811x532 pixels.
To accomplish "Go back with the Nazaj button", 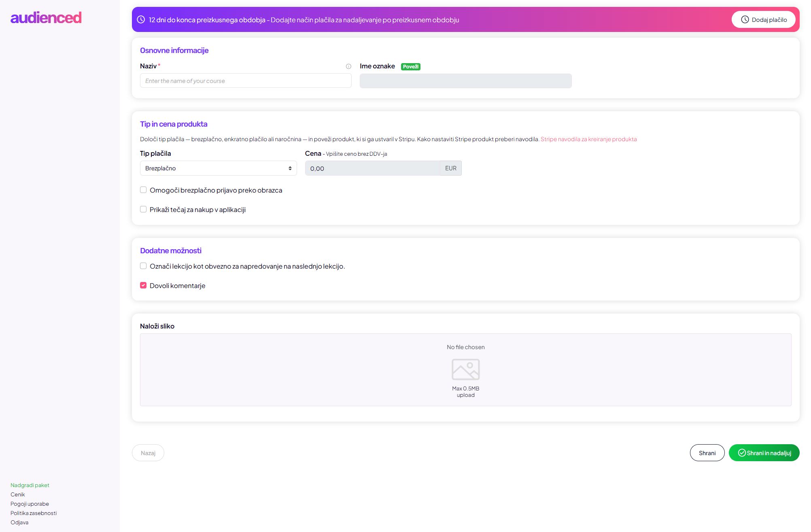I will pos(148,453).
